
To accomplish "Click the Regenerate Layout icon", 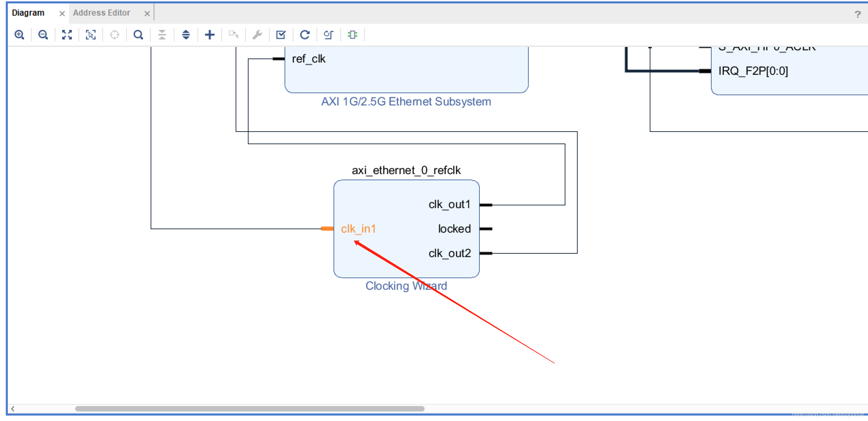I will coord(305,35).
